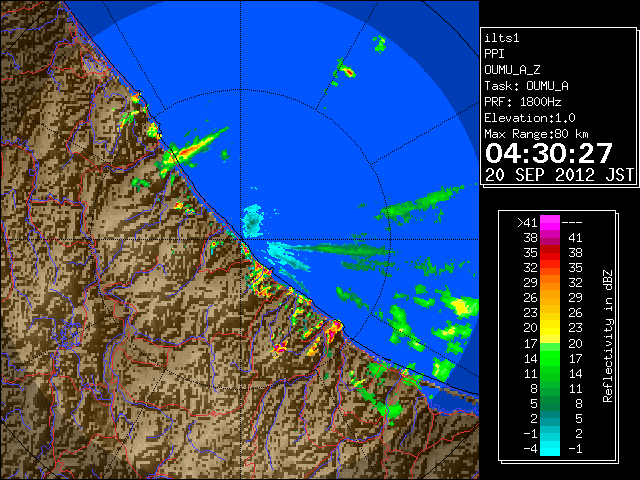
Task: Select the 'Elevation:1.0' text
Action: click(x=530, y=118)
